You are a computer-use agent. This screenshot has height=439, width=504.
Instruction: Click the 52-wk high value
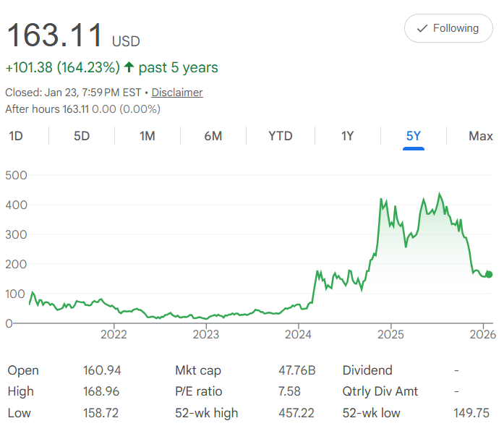297,414
